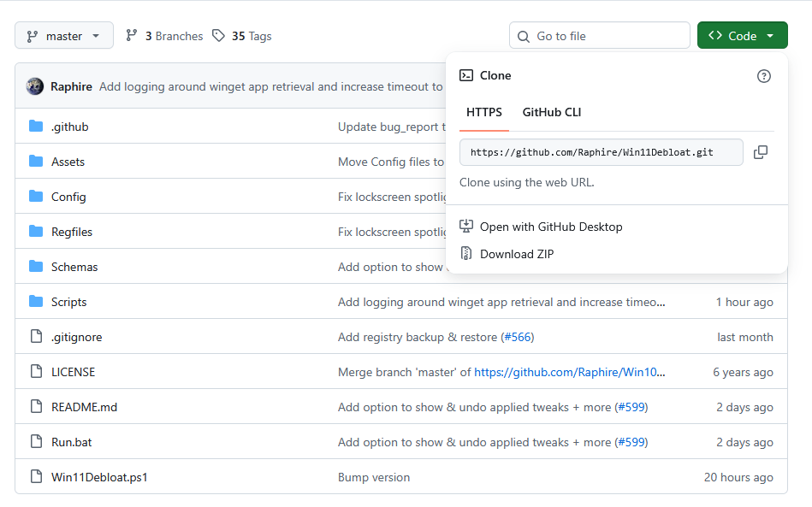Click the terminal icon next to Clone
The height and width of the screenshot is (507, 812).
[x=466, y=75]
